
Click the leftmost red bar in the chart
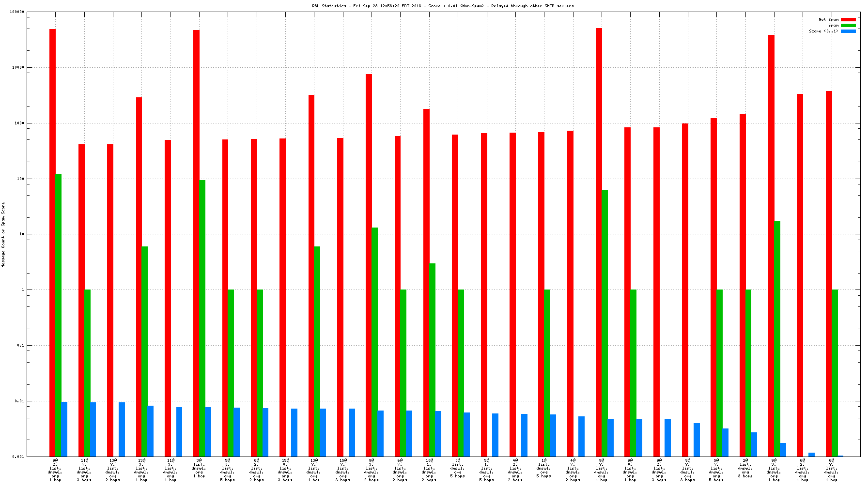[x=52, y=242]
